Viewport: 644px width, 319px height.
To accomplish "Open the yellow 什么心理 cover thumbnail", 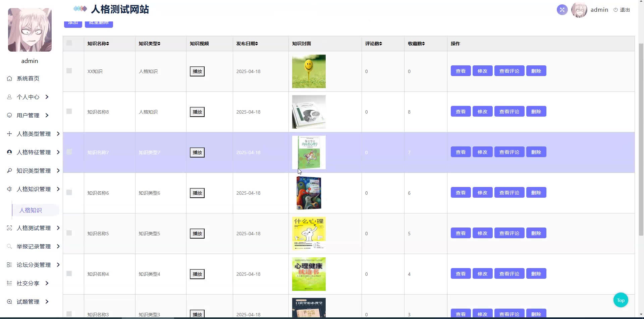I will (x=309, y=234).
